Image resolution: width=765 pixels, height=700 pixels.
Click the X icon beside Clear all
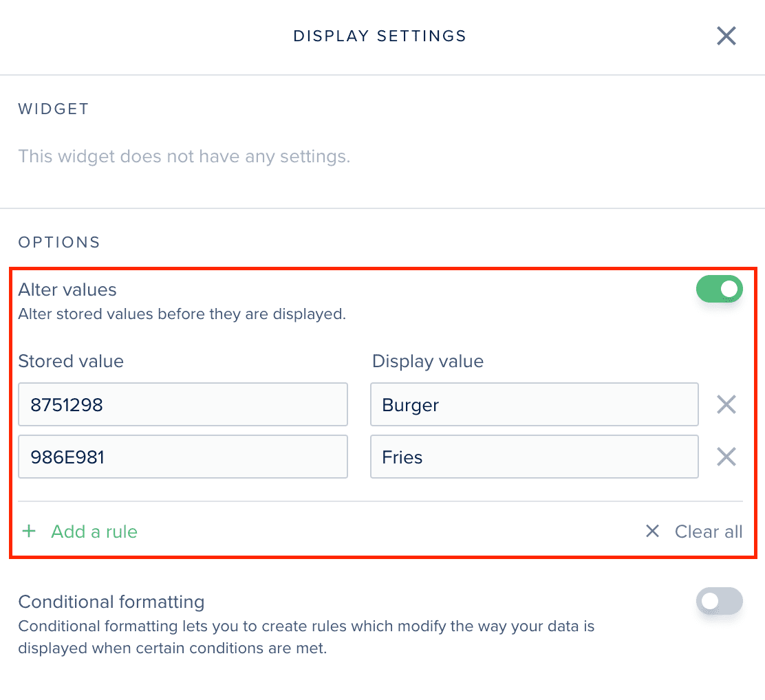click(652, 532)
